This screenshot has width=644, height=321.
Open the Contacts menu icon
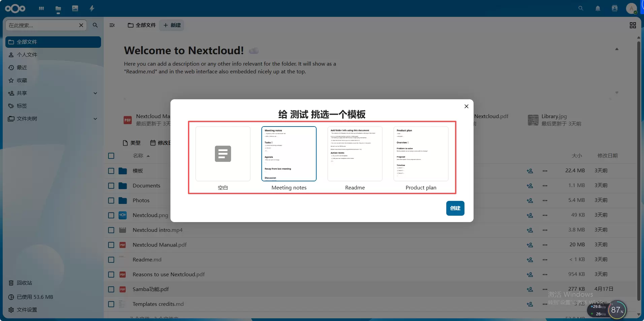click(x=614, y=8)
